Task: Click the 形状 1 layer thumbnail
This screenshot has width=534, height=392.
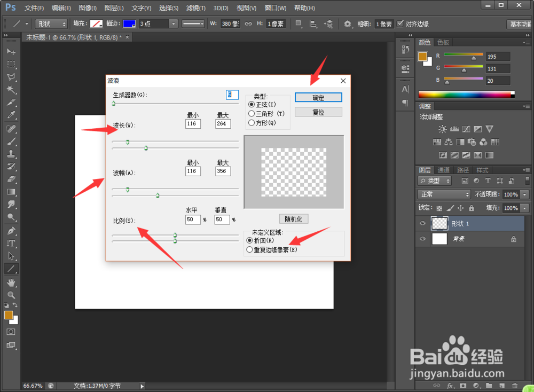Action: pos(439,223)
